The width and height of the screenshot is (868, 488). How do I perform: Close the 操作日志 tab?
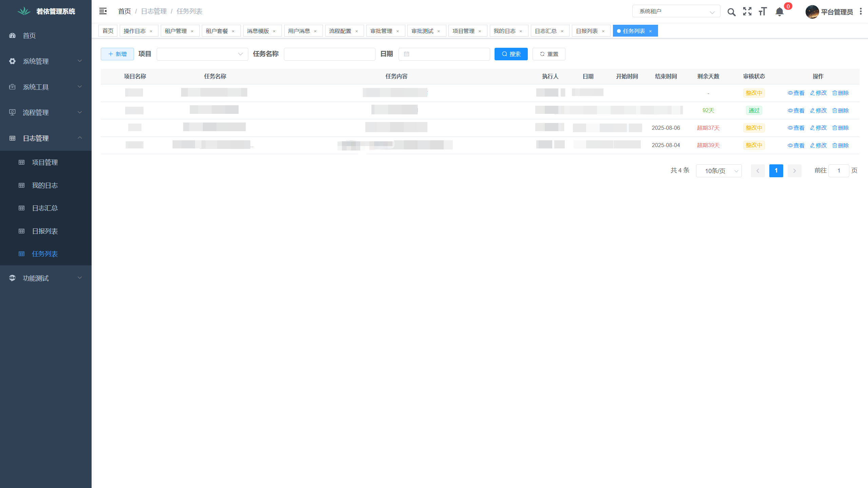point(151,31)
